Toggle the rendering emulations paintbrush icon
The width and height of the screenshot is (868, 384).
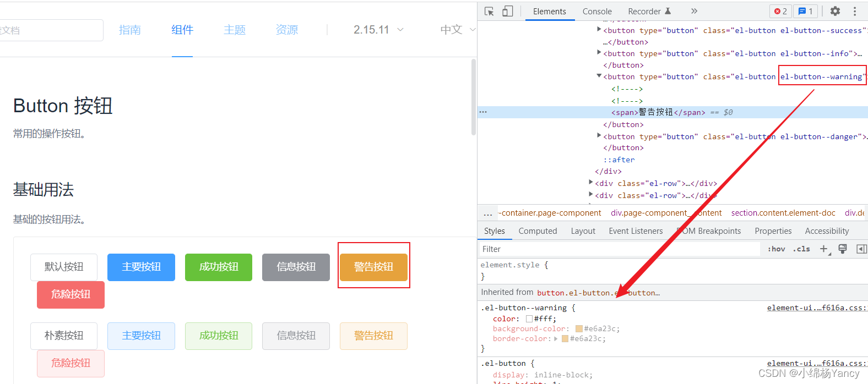tap(842, 249)
